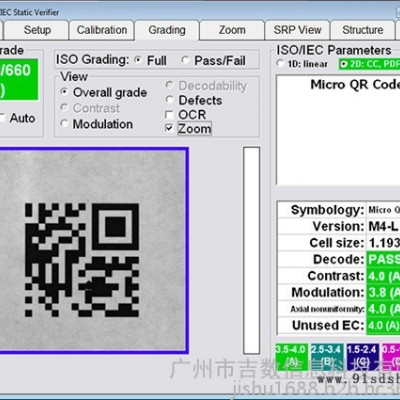Uncheck the Zoom checkbox in View
400x400 pixels.
point(169,128)
